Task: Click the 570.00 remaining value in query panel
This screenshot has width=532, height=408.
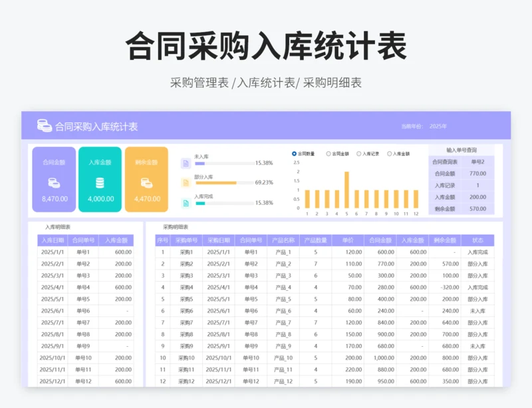Action: (477, 209)
